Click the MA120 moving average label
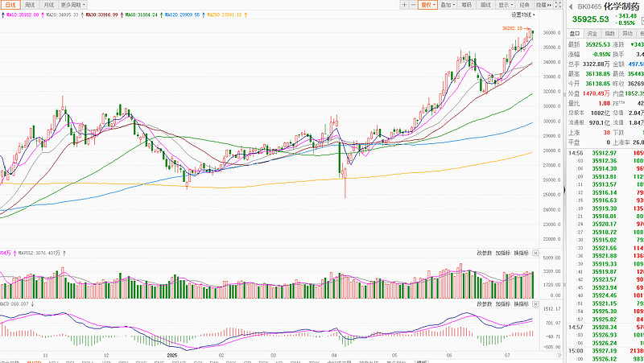644x363 pixels. click(x=183, y=14)
